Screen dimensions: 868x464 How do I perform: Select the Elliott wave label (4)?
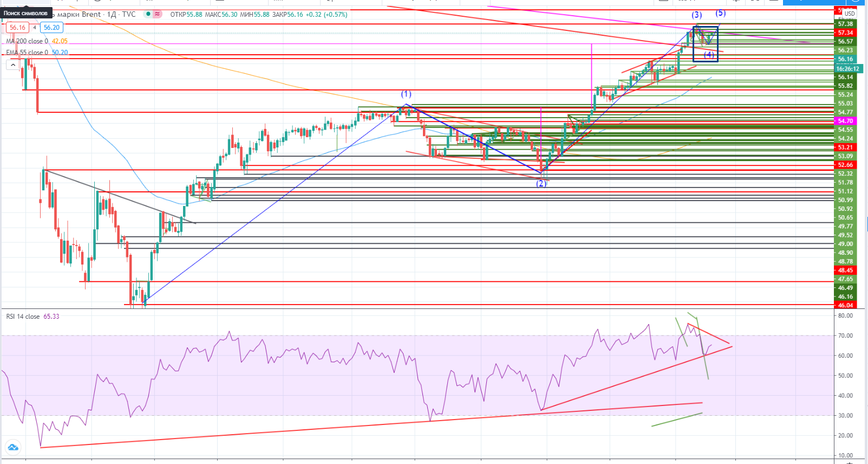click(709, 54)
